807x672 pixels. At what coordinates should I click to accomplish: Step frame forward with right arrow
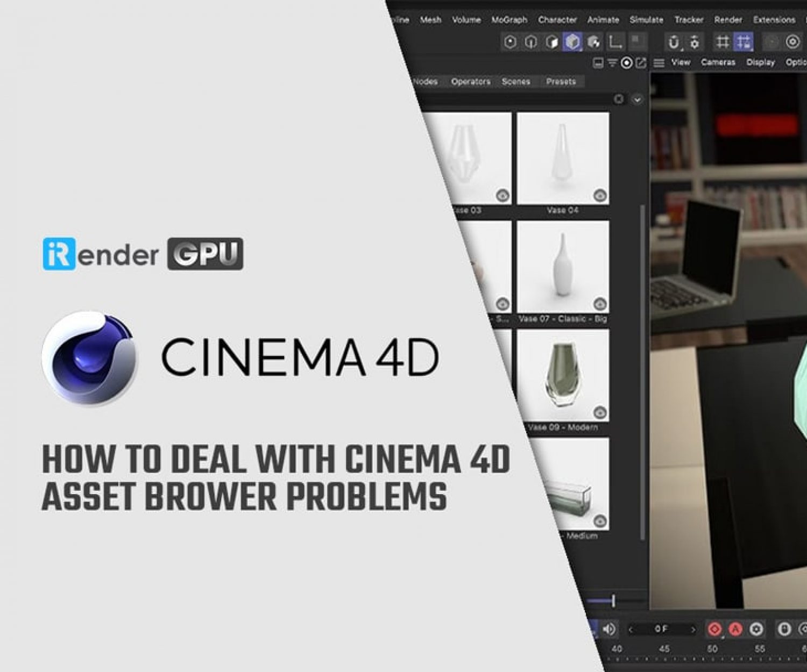pyautogui.click(x=693, y=629)
